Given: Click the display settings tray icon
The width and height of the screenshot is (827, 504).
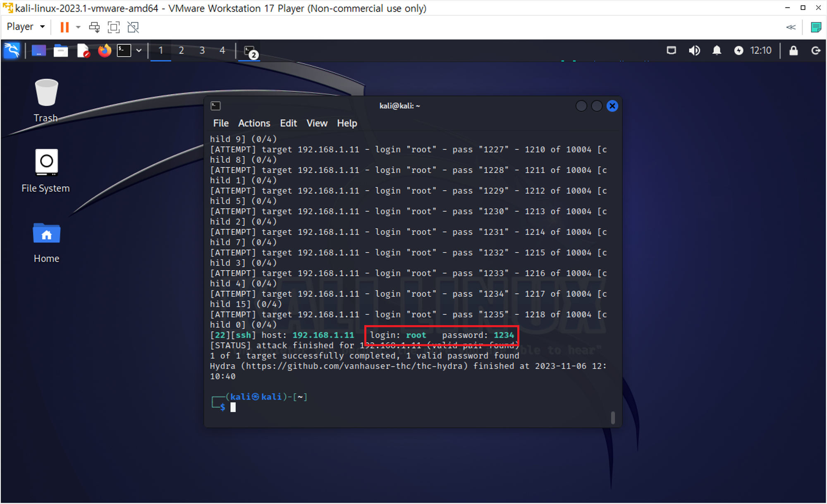Looking at the screenshot, I should [672, 50].
